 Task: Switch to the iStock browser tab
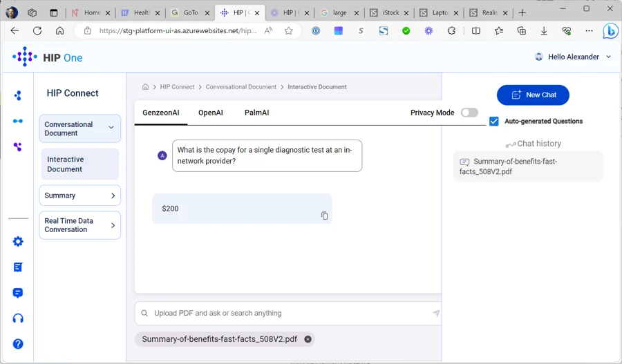389,12
